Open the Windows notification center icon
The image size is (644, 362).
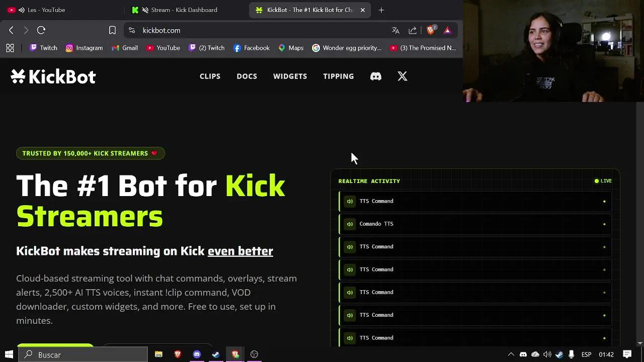pos(627,354)
